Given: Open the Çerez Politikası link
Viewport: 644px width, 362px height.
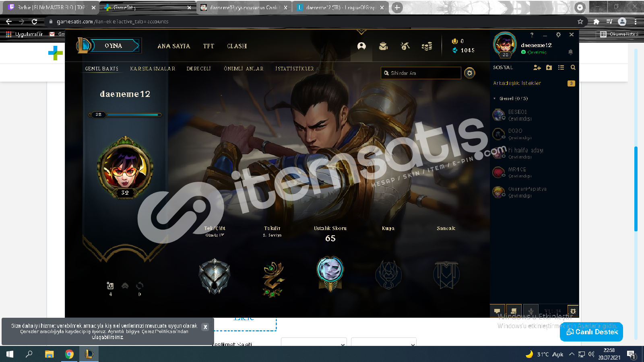Looking at the screenshot, I should pos(165,331).
